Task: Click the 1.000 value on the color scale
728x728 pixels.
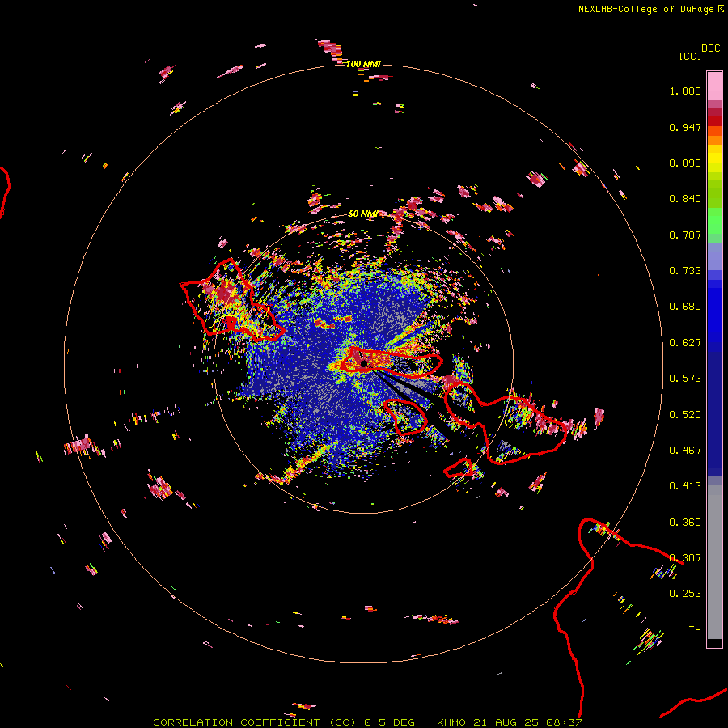Action: pos(685,91)
